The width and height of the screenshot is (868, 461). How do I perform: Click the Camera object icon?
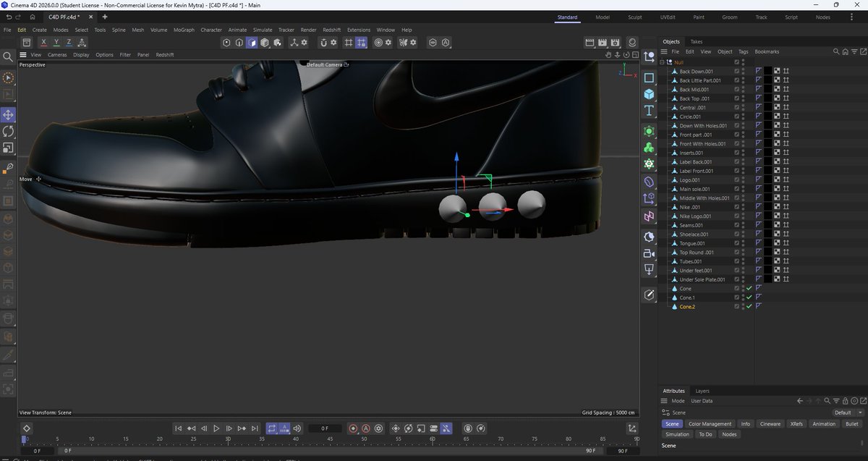click(x=649, y=253)
